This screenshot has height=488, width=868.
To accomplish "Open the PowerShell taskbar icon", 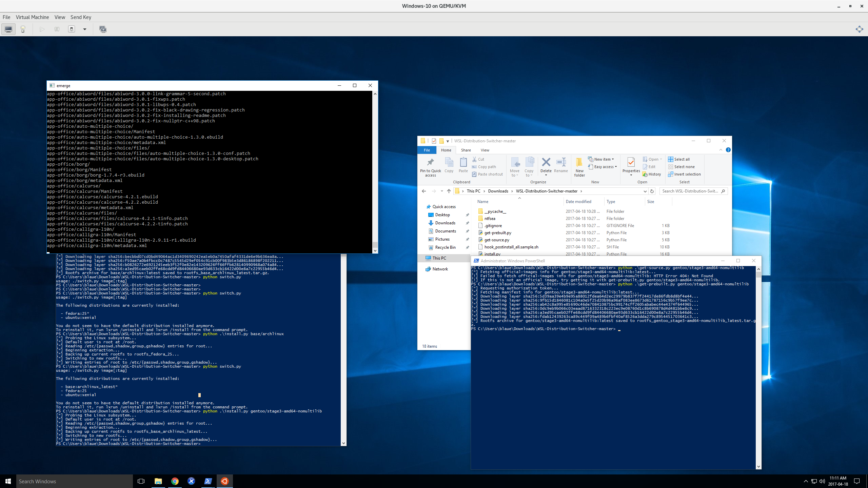I will click(208, 481).
